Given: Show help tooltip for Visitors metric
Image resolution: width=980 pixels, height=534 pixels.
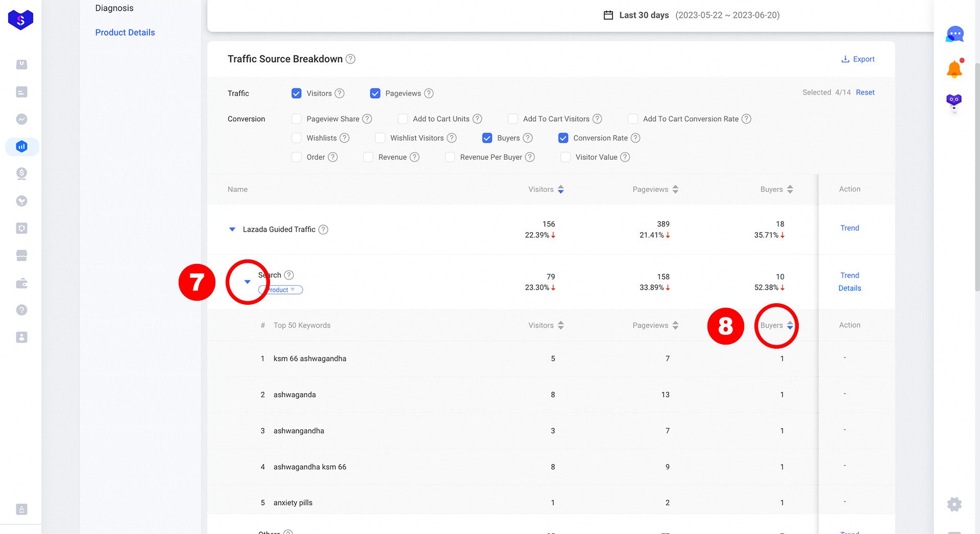Looking at the screenshot, I should click(x=339, y=93).
